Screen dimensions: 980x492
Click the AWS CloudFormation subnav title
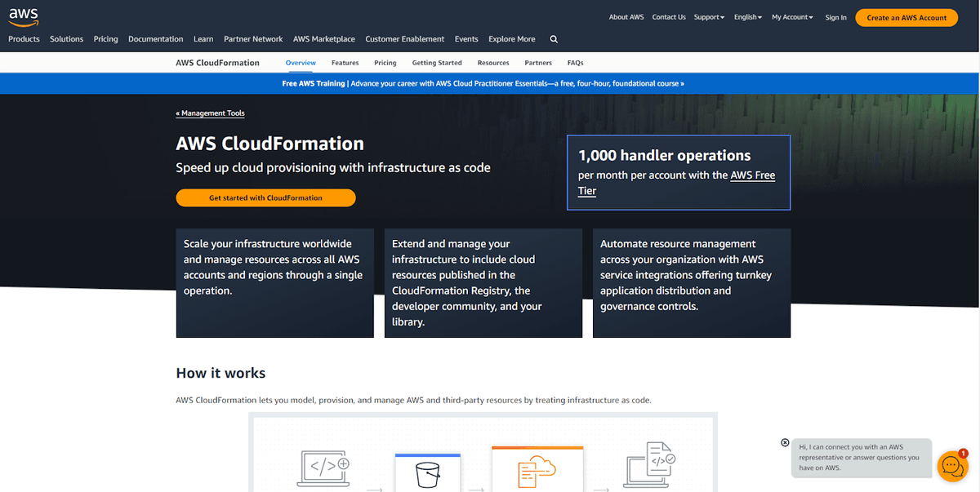[x=217, y=63]
